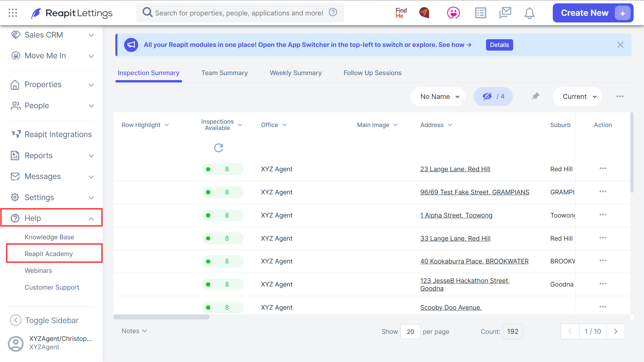Image resolution: width=644 pixels, height=362 pixels.
Task: Open action menu for 1 Alpha Street row
Action: pos(603,215)
